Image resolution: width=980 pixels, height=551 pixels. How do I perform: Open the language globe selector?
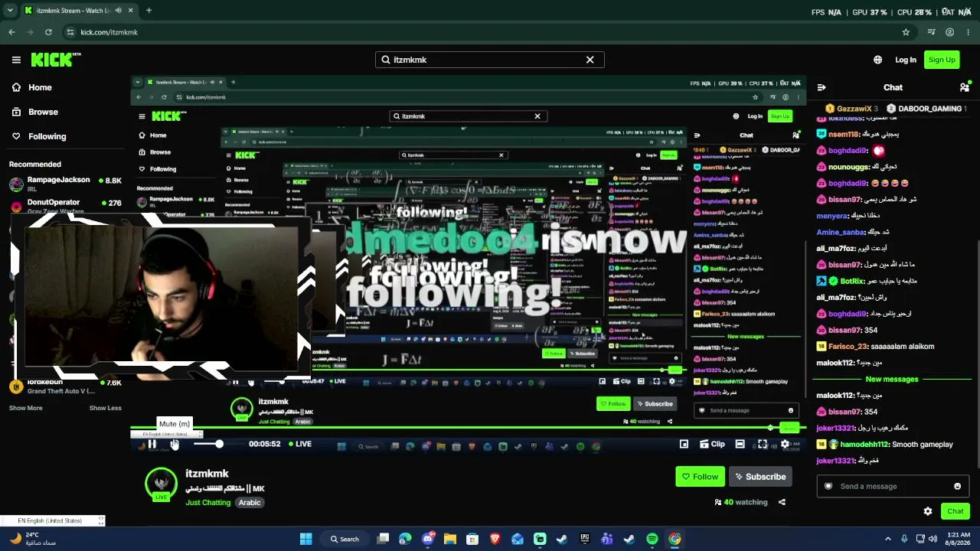click(877, 60)
